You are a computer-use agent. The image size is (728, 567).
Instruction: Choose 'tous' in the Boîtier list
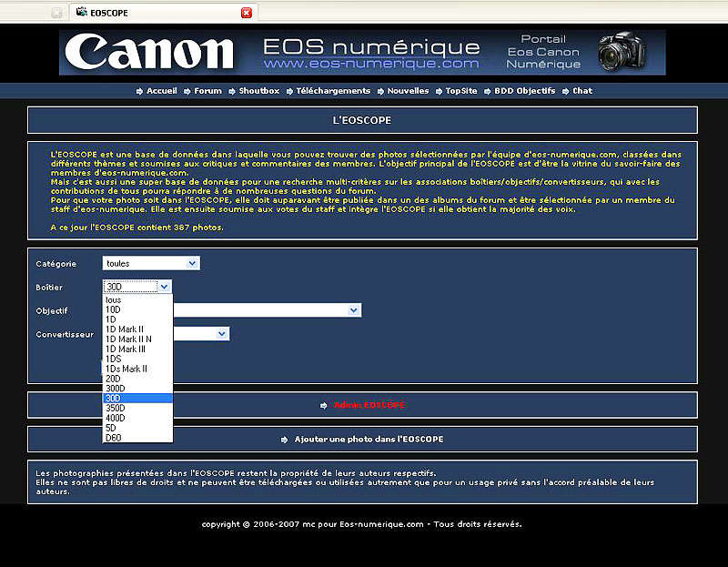pos(137,300)
